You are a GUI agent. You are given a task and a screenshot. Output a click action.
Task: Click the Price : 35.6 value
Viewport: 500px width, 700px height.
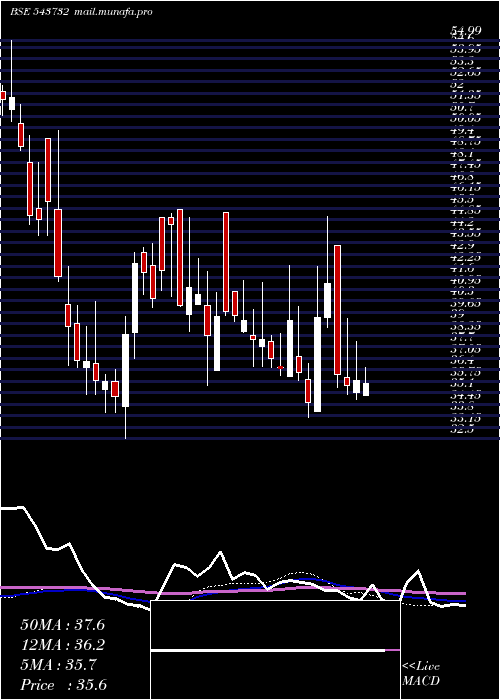point(63,685)
